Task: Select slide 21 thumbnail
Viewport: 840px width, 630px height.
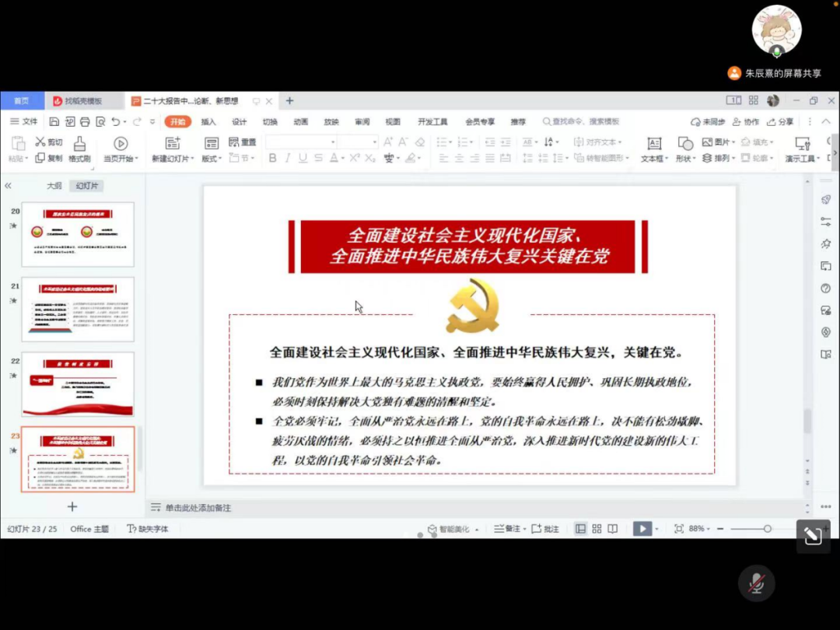Action: [78, 309]
